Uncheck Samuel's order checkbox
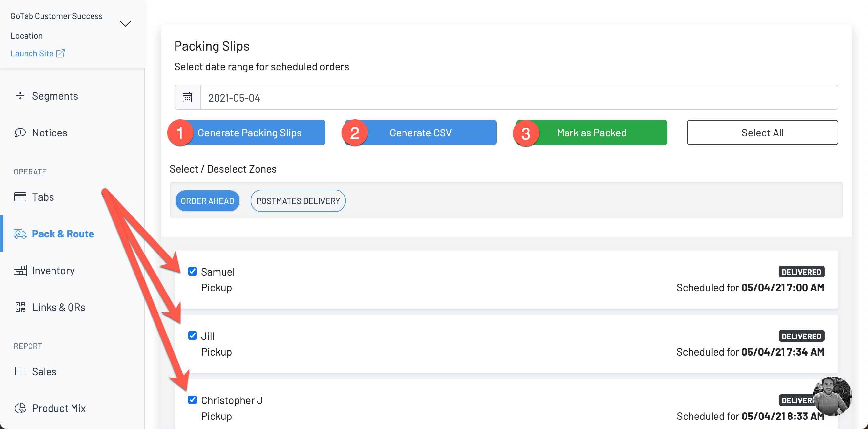Image resolution: width=868 pixels, height=429 pixels. 193,271
